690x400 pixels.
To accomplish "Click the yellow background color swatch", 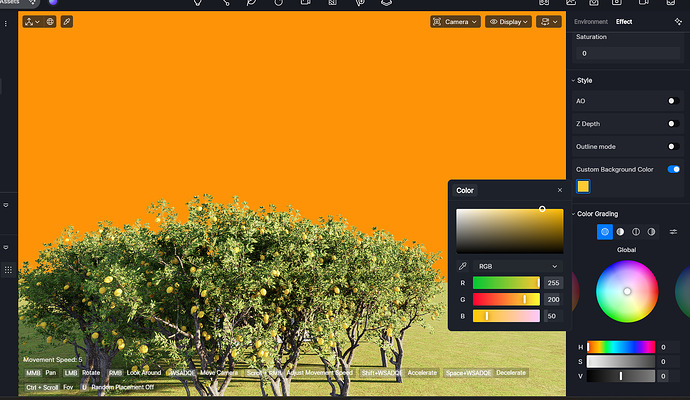I will (583, 187).
